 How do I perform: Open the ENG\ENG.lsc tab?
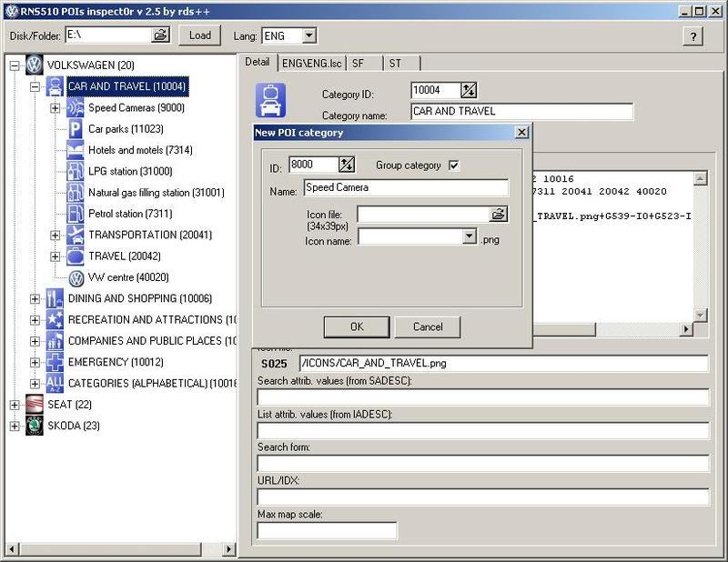click(x=312, y=64)
